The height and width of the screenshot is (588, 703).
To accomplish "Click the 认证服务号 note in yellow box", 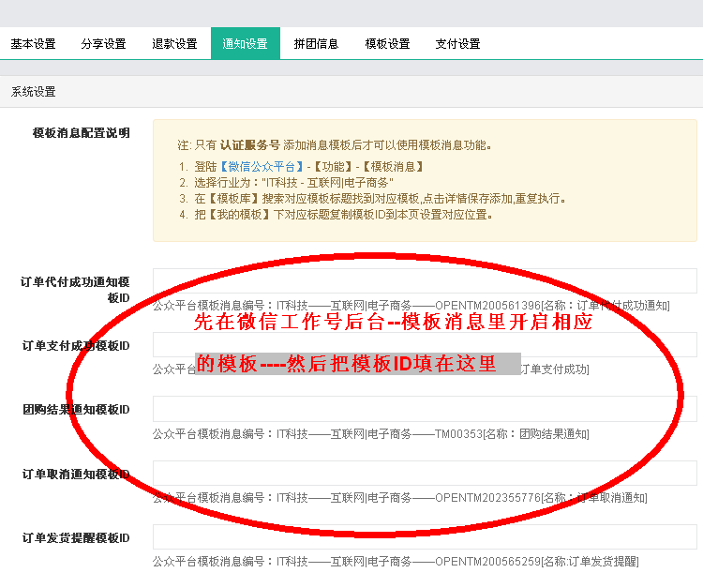I will (x=249, y=145).
